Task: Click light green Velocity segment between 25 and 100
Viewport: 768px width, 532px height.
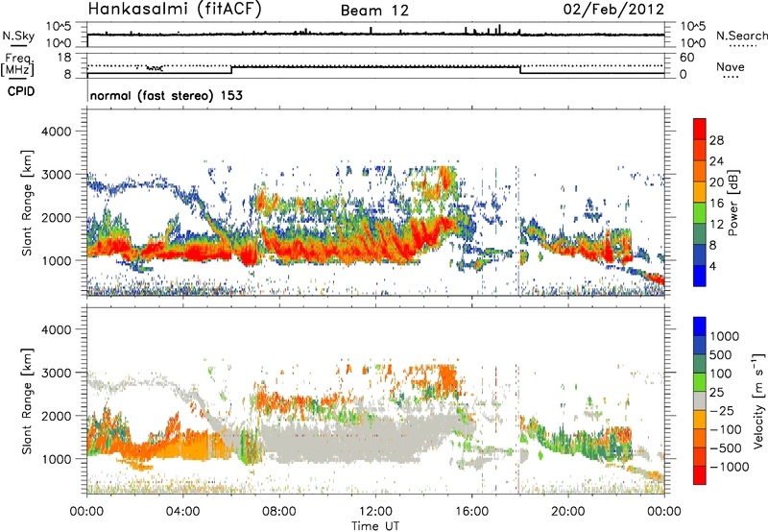Action: point(700,382)
